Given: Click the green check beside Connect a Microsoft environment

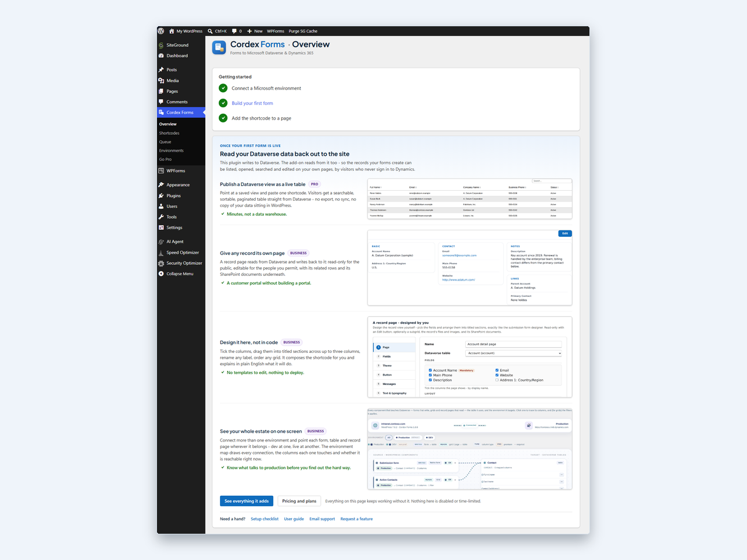Looking at the screenshot, I should pos(223,88).
